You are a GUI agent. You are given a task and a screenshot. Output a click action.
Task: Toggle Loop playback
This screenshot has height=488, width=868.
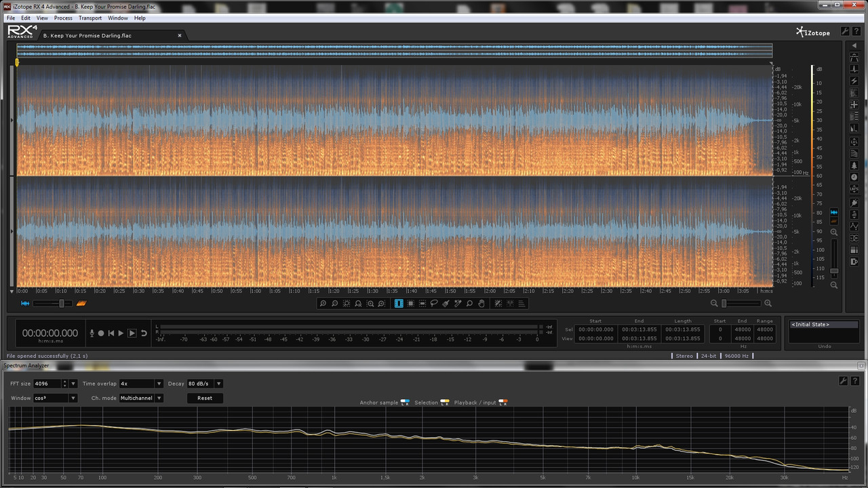(144, 333)
